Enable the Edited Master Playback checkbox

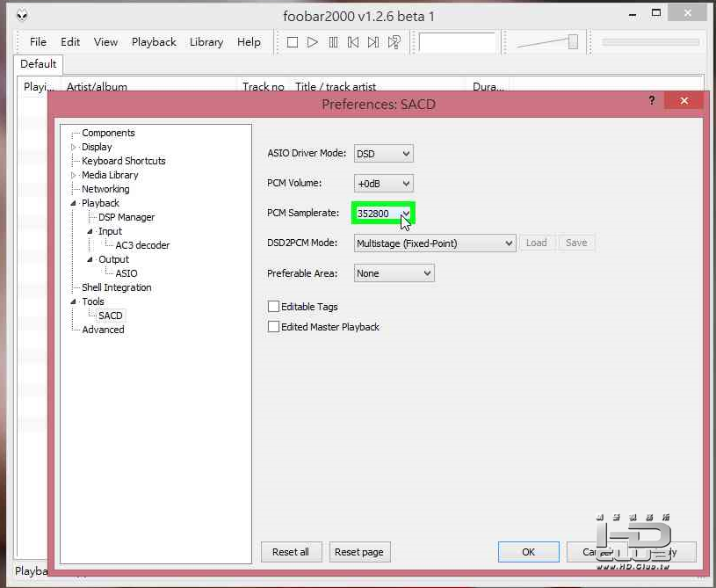(x=273, y=327)
